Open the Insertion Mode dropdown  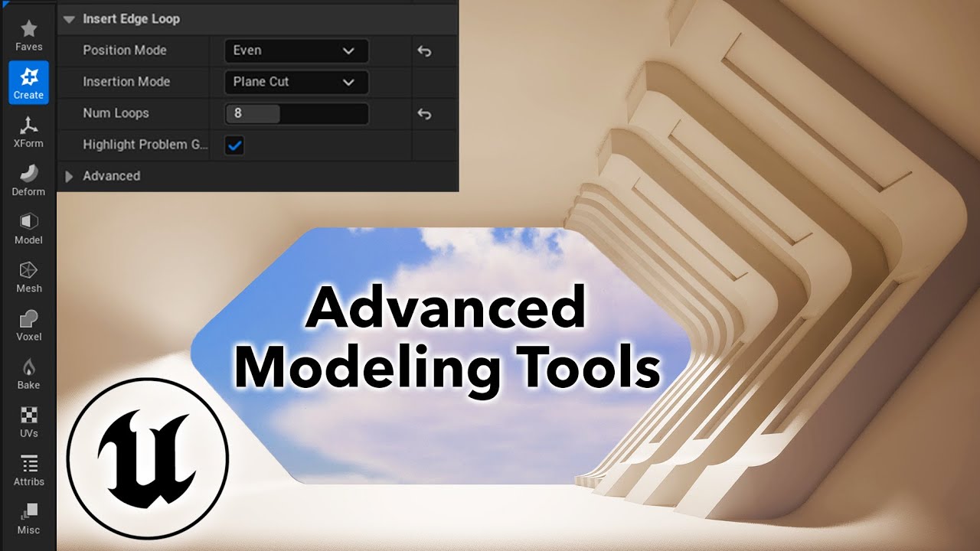pos(296,82)
